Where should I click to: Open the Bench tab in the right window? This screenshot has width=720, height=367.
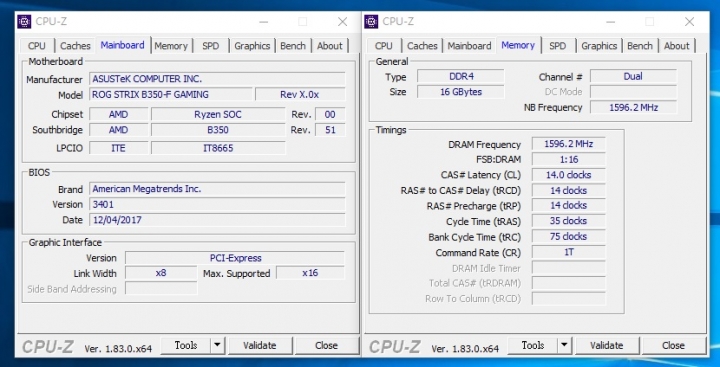(640, 46)
